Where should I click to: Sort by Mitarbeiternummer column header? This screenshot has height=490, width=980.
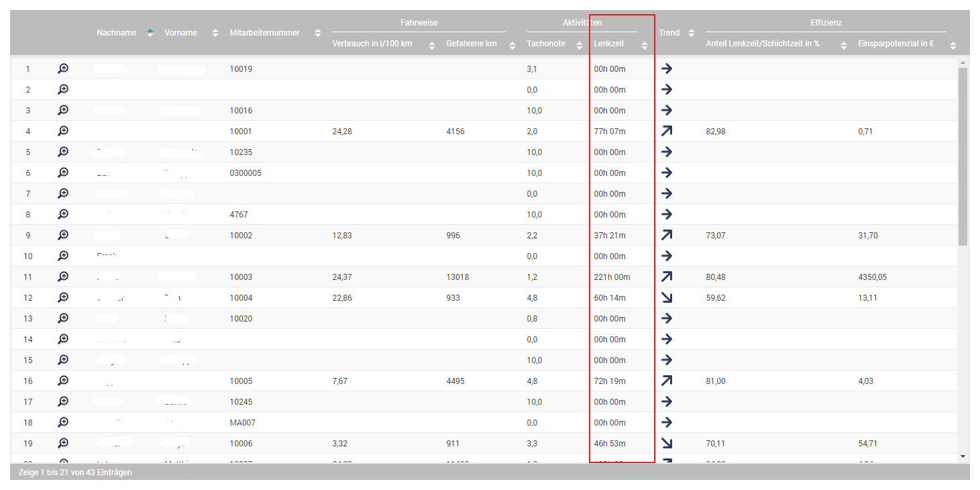[264, 33]
